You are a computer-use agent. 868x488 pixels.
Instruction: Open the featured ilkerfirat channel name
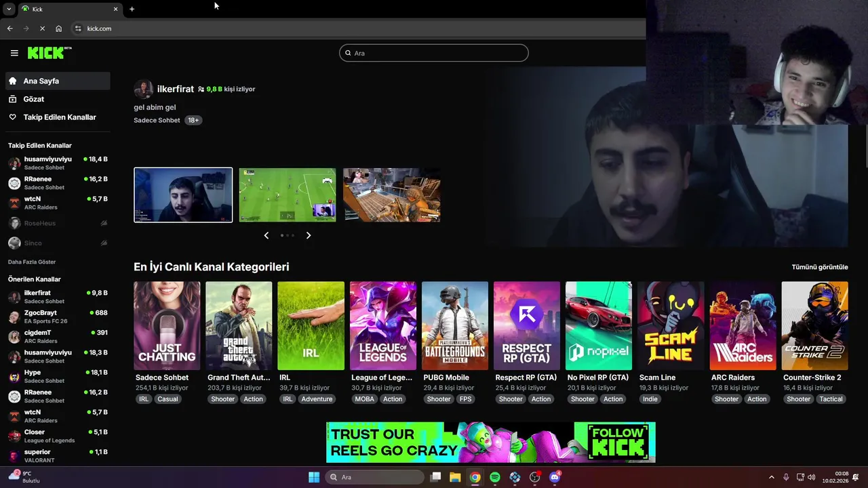click(176, 89)
